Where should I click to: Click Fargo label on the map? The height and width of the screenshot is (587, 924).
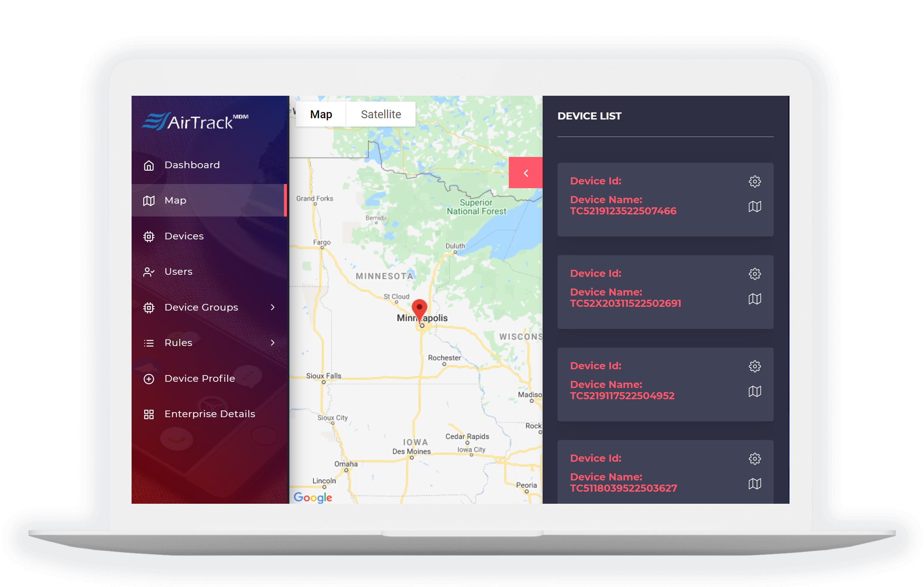322,242
